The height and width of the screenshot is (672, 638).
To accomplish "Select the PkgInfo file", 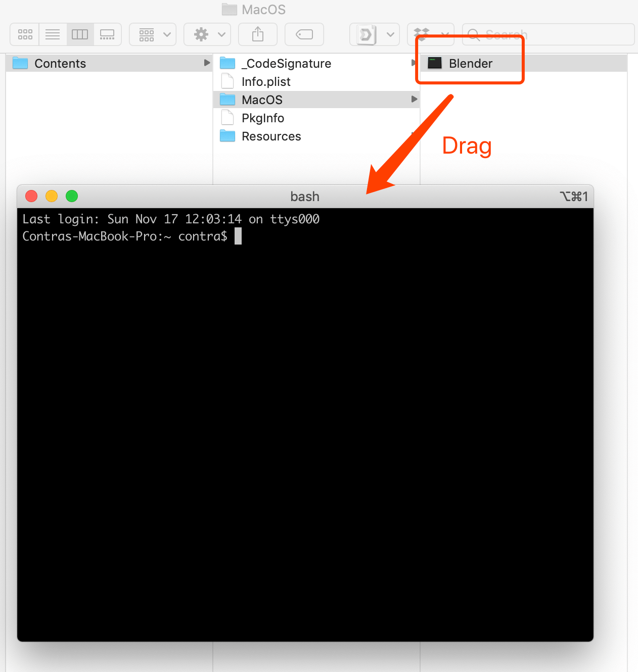I will 263,118.
